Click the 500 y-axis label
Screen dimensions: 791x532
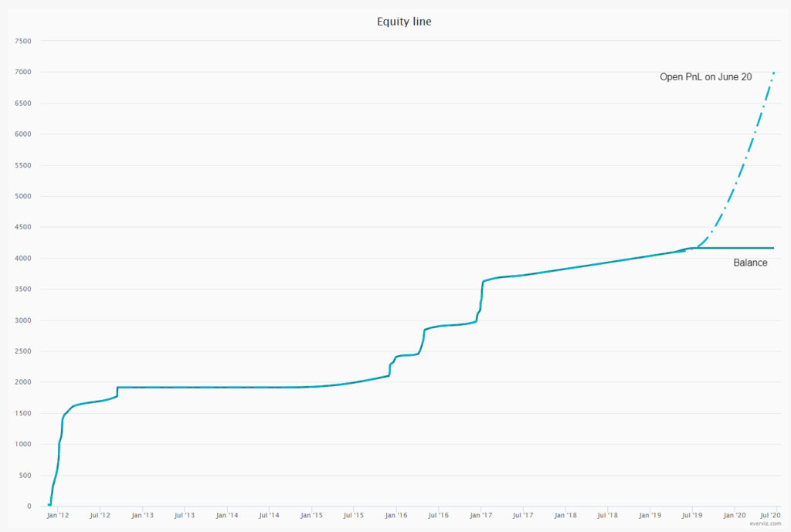[25, 475]
